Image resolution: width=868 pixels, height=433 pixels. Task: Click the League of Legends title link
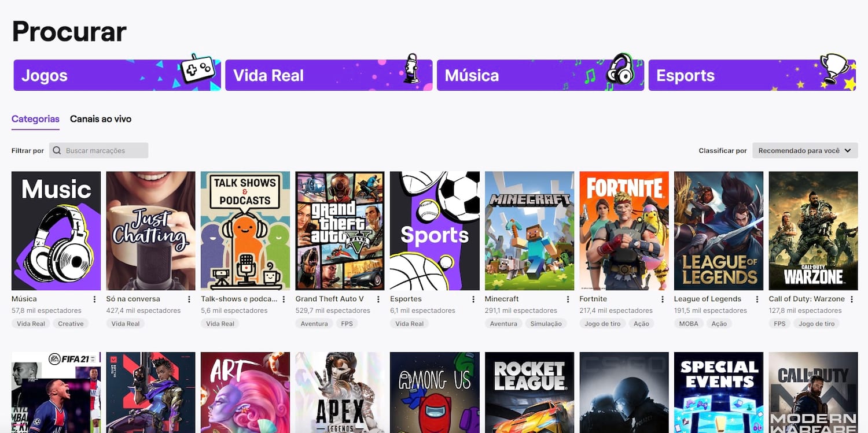pos(708,299)
